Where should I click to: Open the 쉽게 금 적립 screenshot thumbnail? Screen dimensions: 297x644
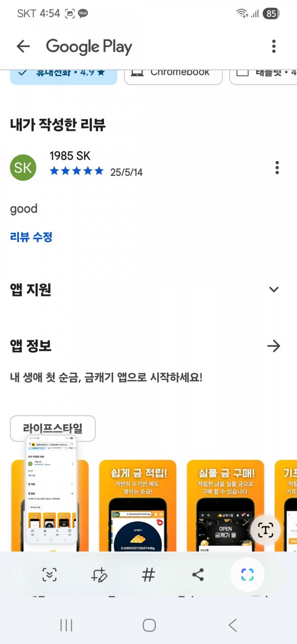click(x=138, y=505)
